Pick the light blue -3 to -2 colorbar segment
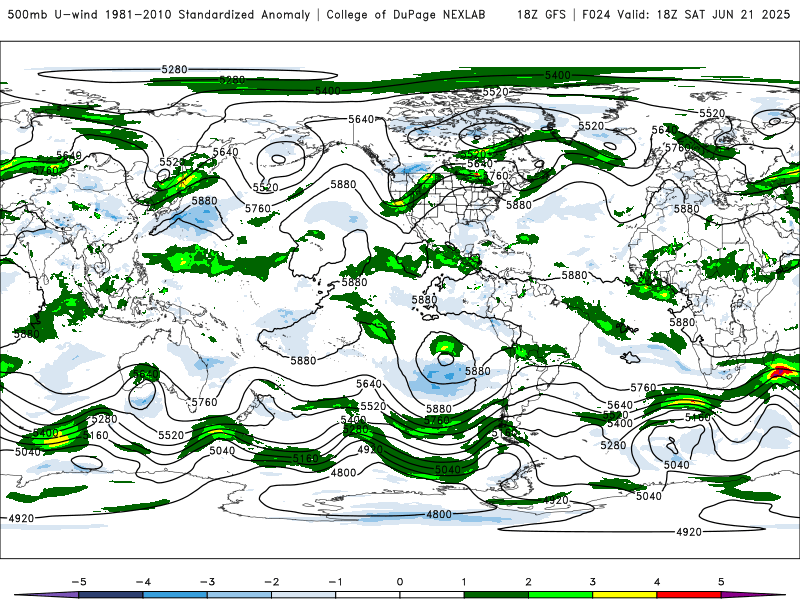800x600 pixels. click(239, 595)
